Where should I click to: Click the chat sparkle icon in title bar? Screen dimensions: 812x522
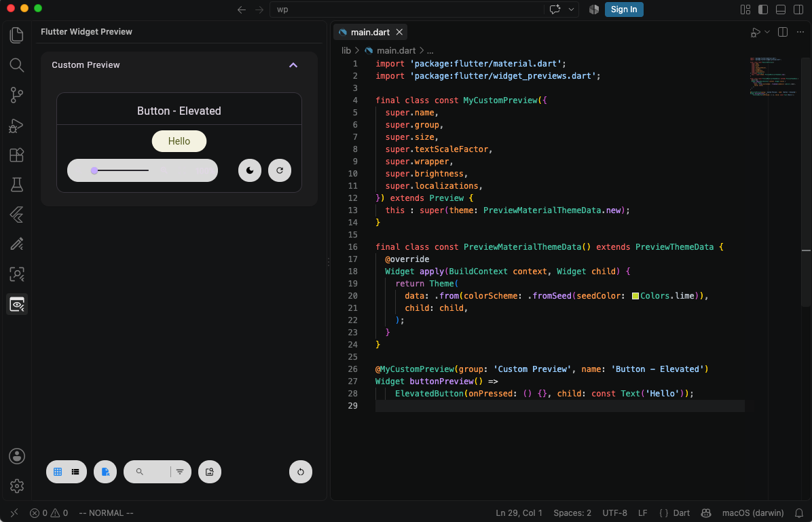(555, 10)
